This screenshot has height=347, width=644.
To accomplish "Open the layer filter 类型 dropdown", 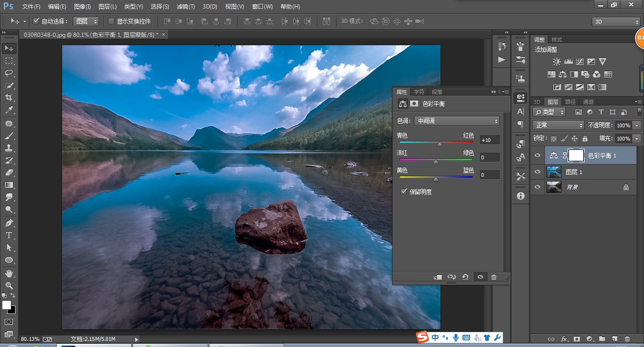I will (x=549, y=112).
